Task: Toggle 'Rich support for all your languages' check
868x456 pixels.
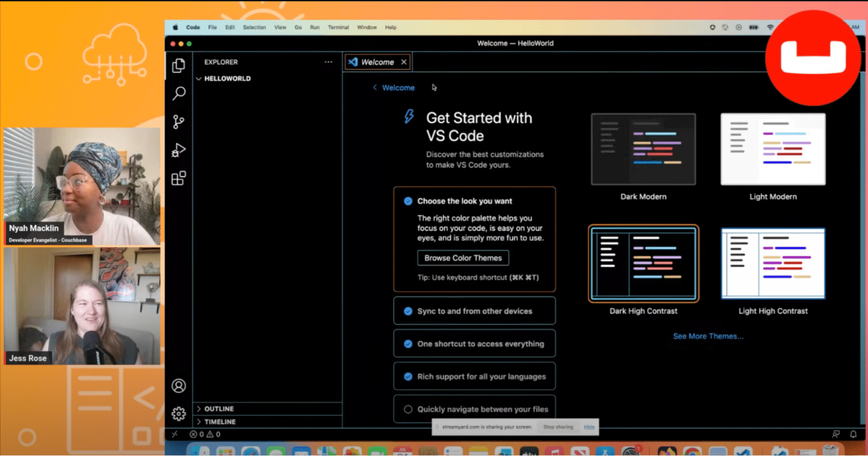Action: tap(408, 377)
